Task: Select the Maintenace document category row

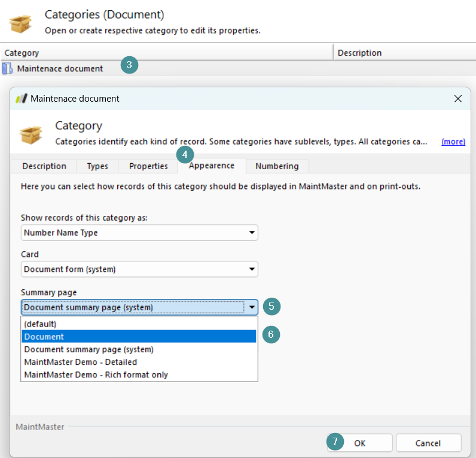Action: coord(238,69)
